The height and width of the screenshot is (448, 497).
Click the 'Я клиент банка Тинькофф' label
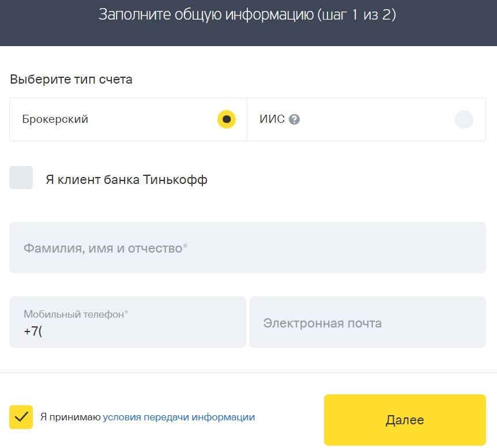[x=127, y=180]
